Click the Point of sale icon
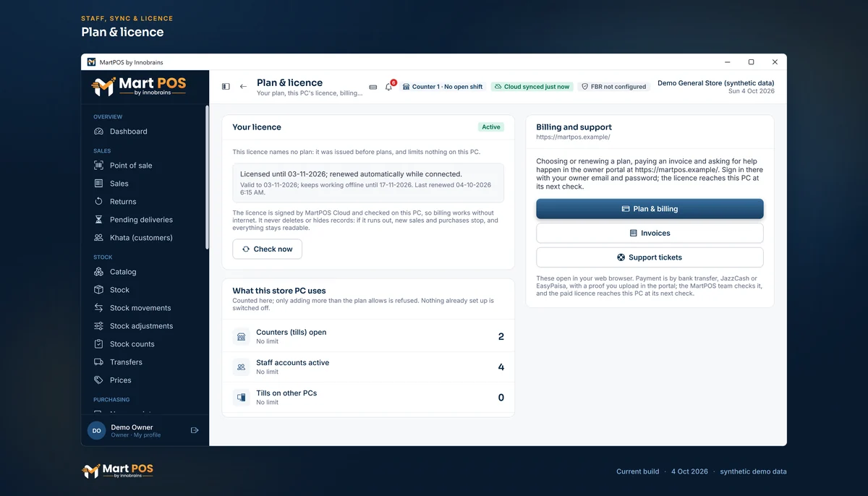Image resolution: width=868 pixels, height=496 pixels. tap(98, 166)
